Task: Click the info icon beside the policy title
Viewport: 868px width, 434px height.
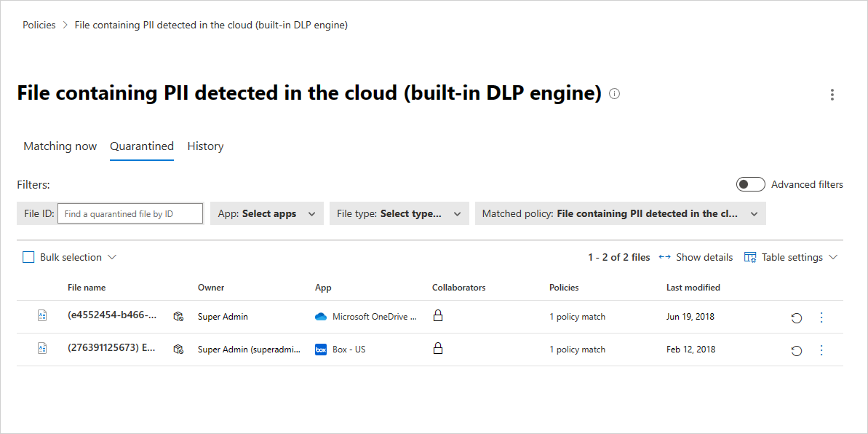Action: (x=615, y=94)
